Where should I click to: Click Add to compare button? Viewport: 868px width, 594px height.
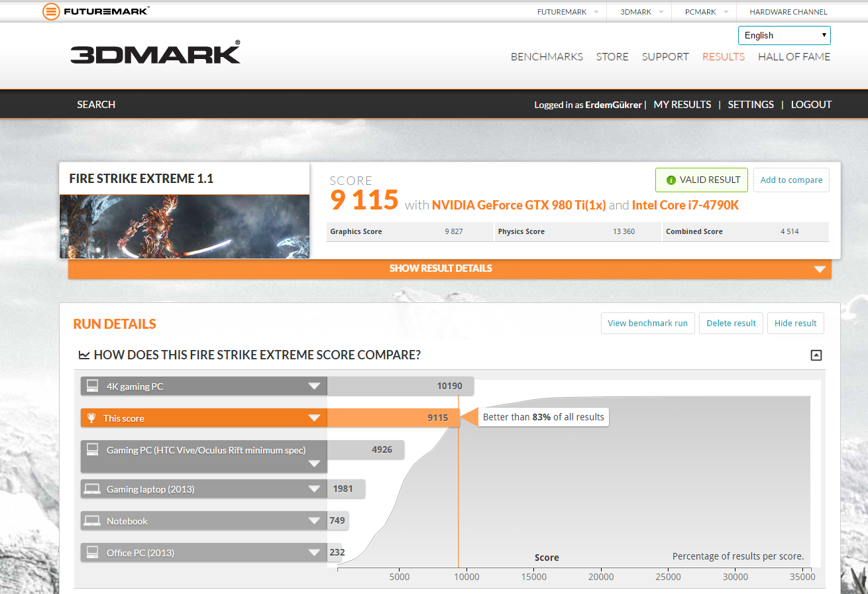[791, 180]
